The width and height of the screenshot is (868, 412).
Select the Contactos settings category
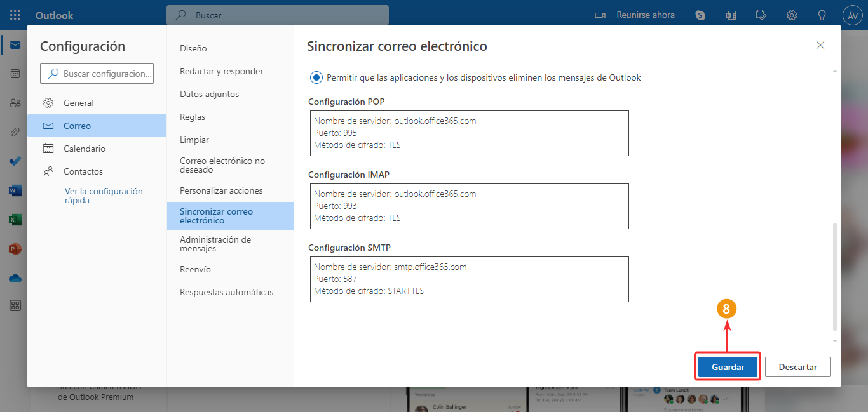coord(97,171)
